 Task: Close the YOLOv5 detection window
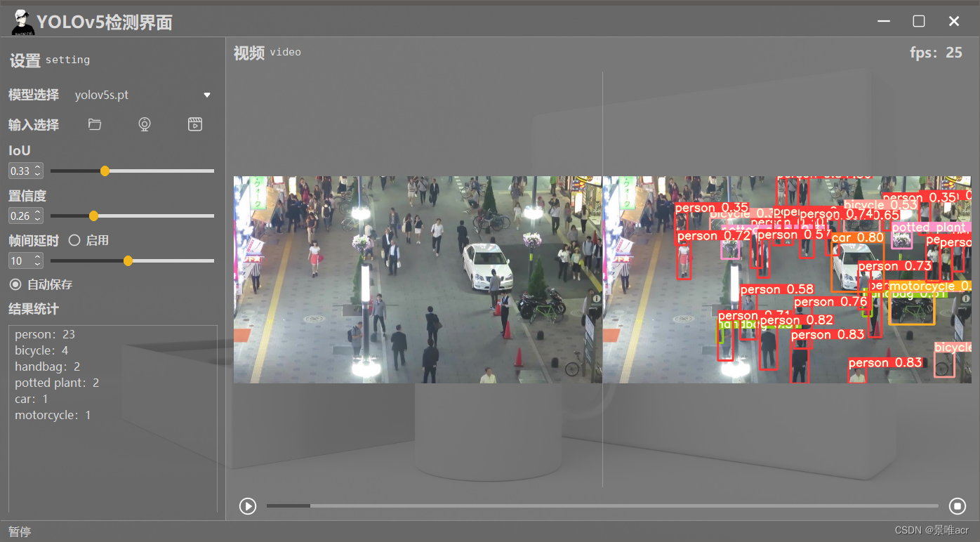coord(954,22)
